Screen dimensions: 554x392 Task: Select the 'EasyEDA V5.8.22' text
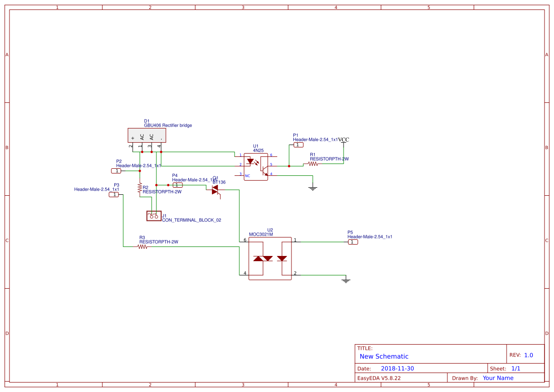coord(379,378)
